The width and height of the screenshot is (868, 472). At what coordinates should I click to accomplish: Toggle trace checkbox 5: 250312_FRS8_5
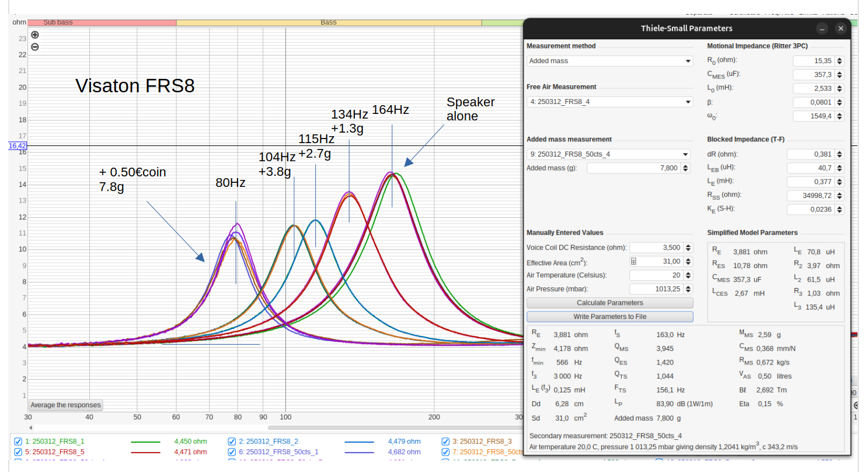(x=18, y=452)
